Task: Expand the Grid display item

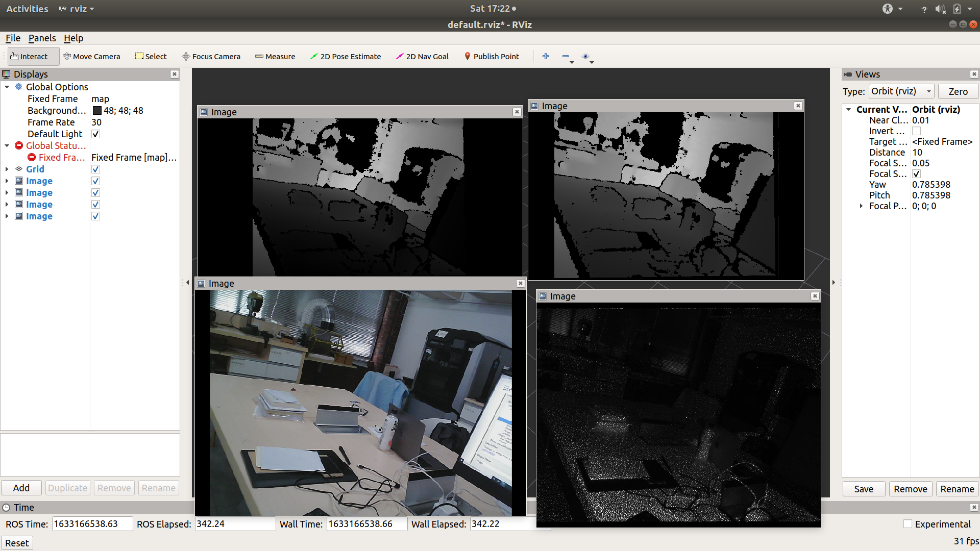Action: [x=7, y=169]
